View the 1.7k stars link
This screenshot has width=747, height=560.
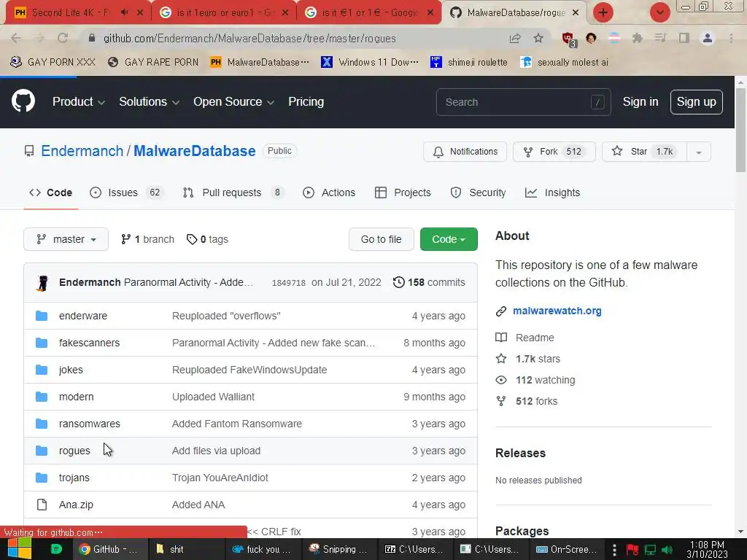pyautogui.click(x=528, y=359)
